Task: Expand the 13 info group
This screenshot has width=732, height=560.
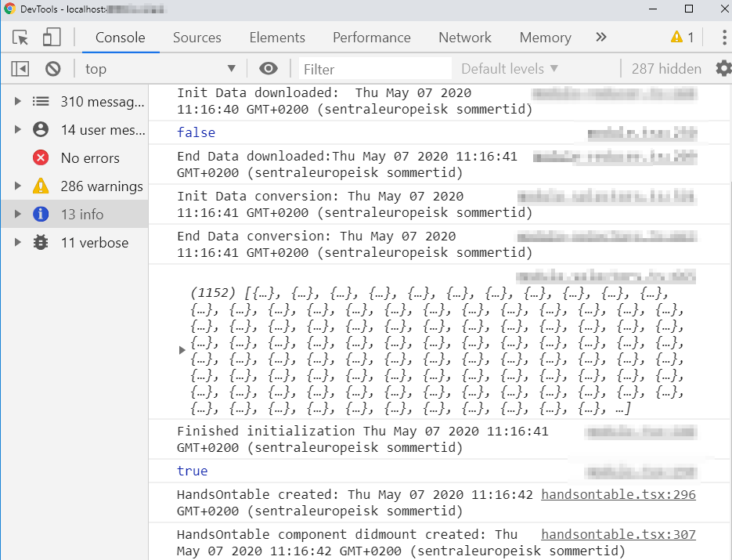Action: [x=18, y=214]
